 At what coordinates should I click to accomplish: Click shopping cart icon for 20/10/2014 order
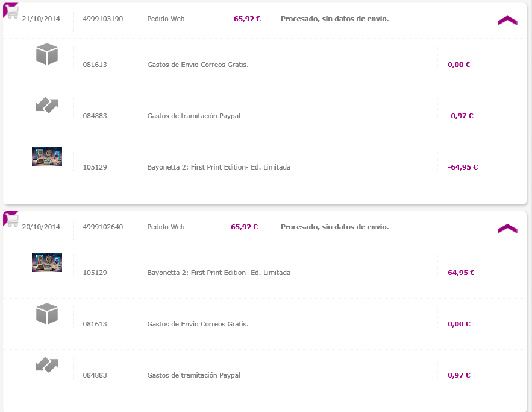(x=11, y=220)
